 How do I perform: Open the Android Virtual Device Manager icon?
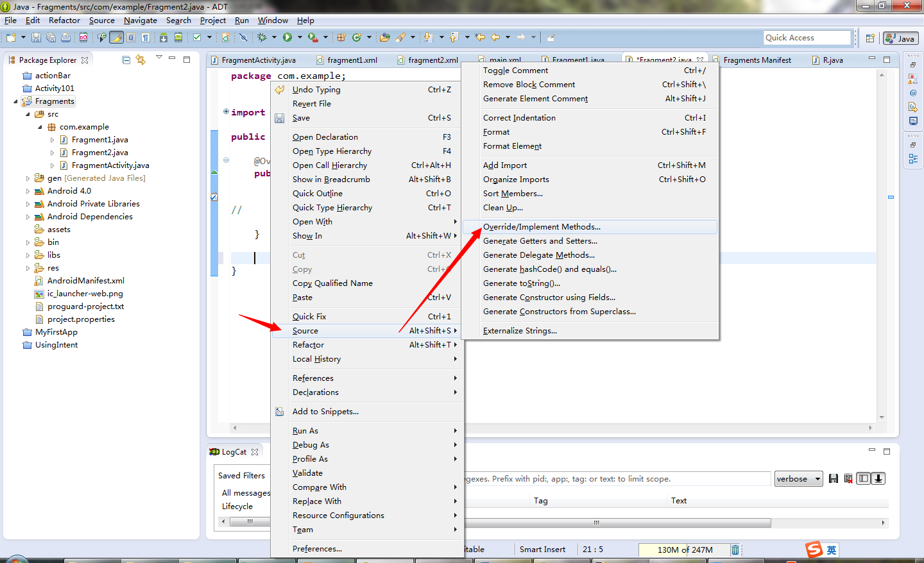point(178,38)
